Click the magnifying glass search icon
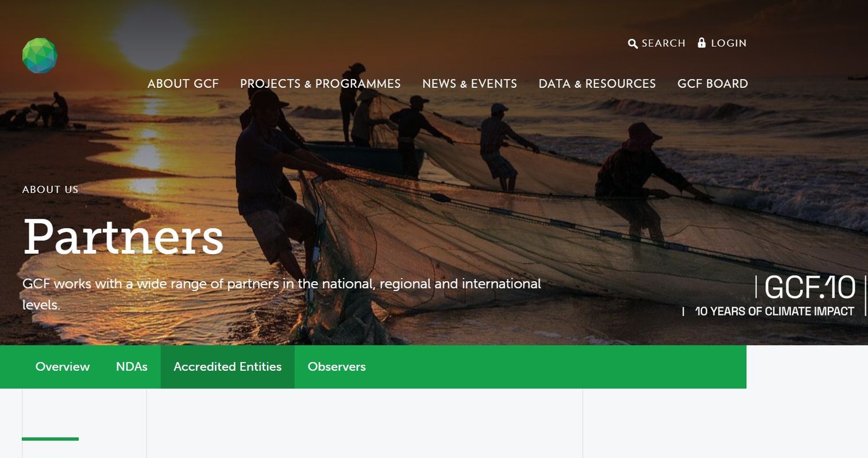The image size is (868, 458). tap(632, 44)
